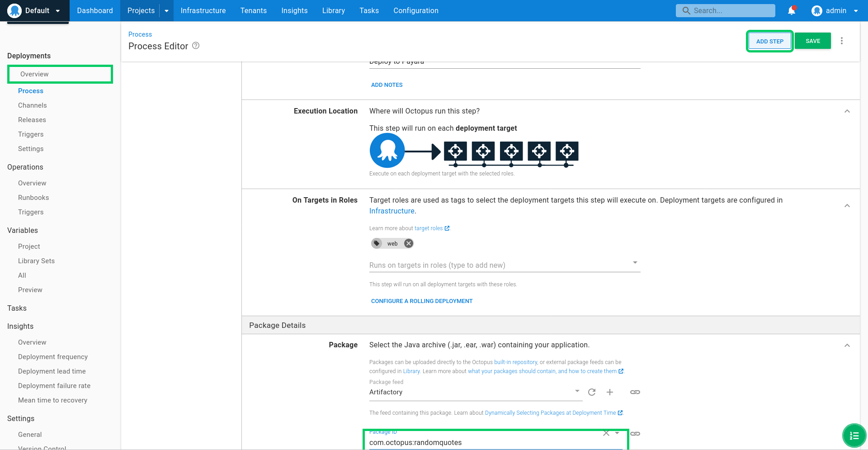868x450 pixels.
Task: Go to the Dashboard tab
Action: tap(95, 10)
